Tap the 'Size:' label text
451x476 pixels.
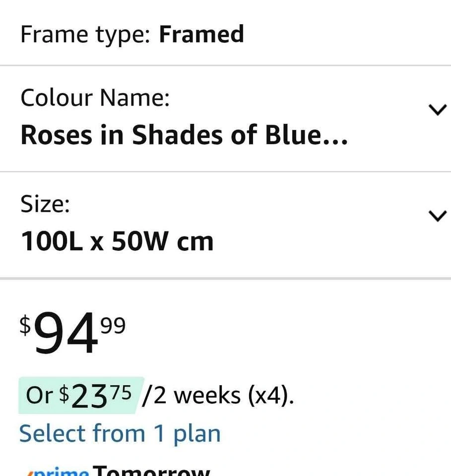(45, 204)
